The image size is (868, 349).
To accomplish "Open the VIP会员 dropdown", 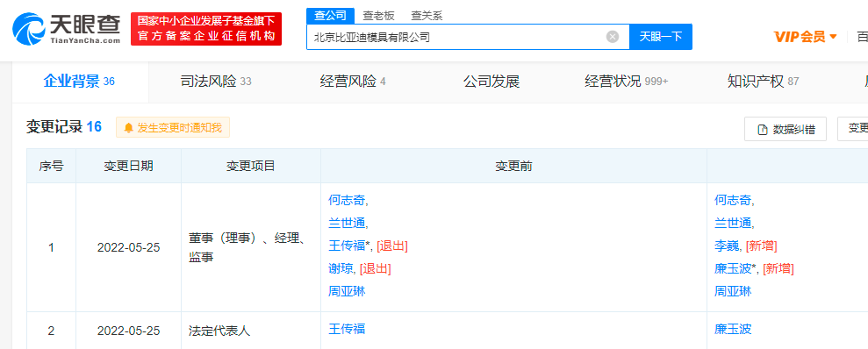I will (x=806, y=37).
